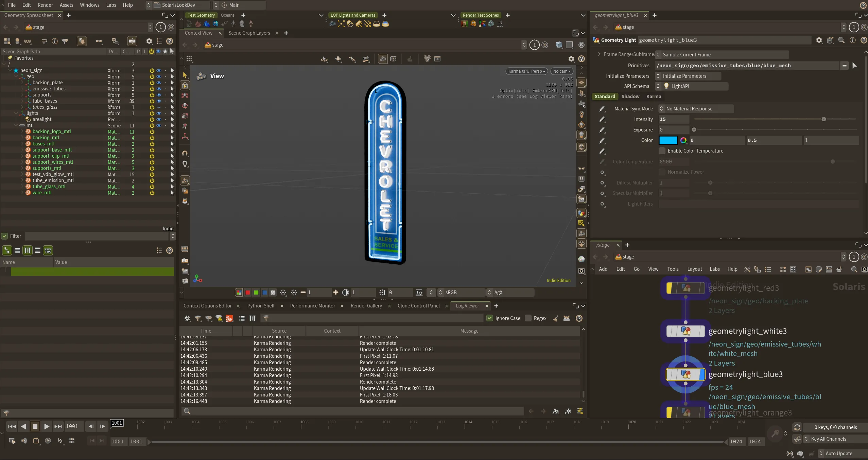
Task: Select geometrylight_blue3 node
Action: coord(685,374)
